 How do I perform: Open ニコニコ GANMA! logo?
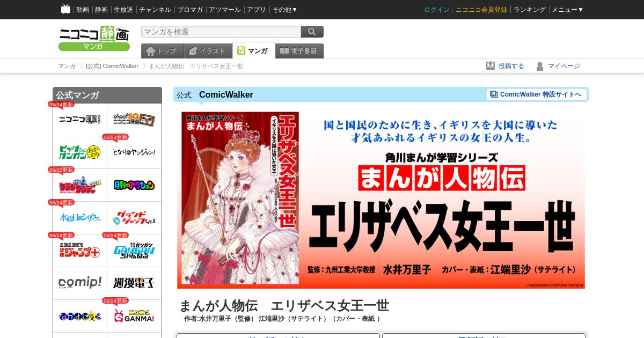pos(134,316)
